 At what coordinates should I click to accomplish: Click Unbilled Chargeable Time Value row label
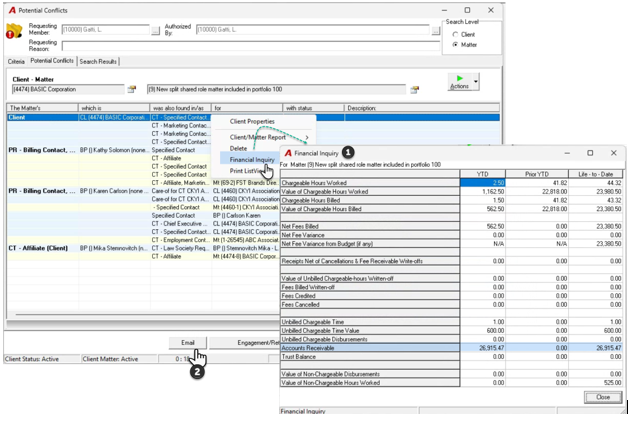click(370, 331)
